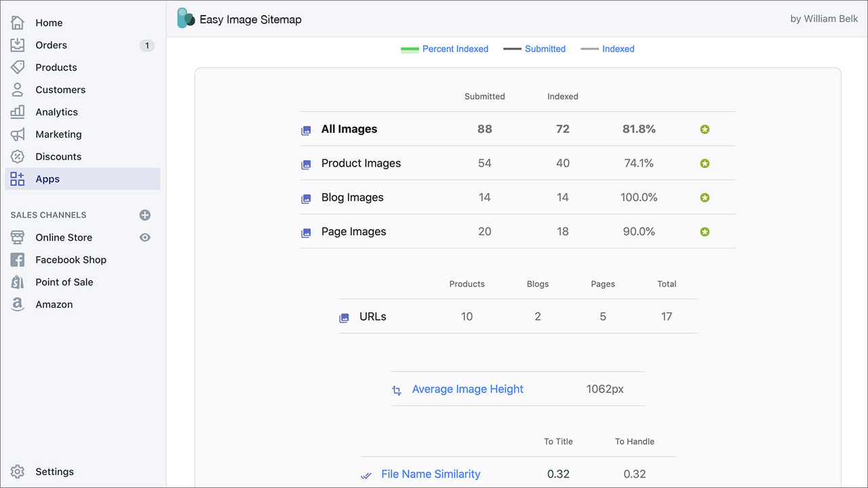Toggle Online Store visibility with the eye icon
868x488 pixels.
coord(144,237)
